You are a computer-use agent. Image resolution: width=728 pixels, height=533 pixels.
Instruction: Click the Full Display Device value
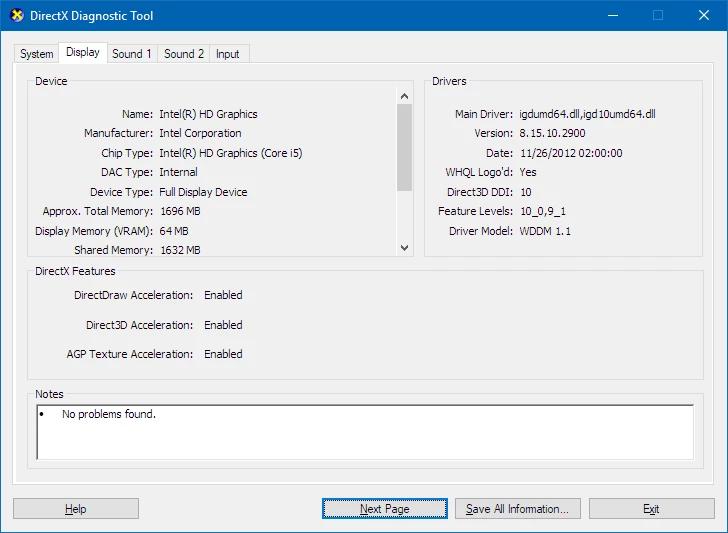pos(203,192)
